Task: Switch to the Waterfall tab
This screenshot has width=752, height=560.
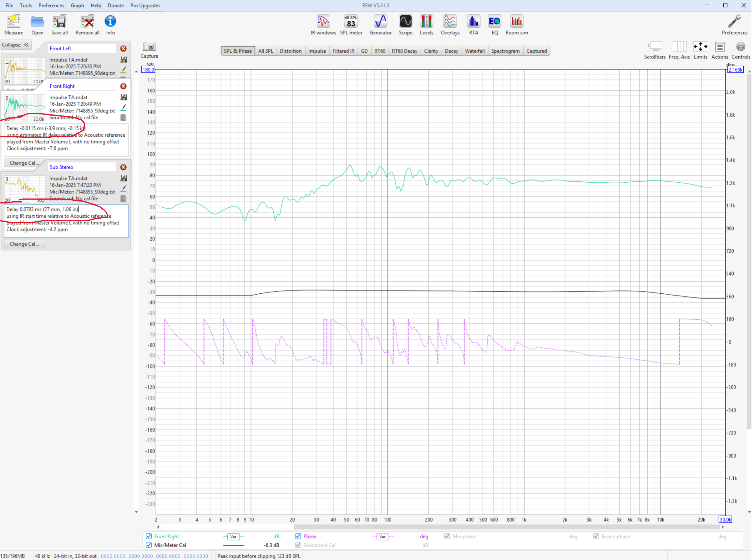Action: point(475,51)
